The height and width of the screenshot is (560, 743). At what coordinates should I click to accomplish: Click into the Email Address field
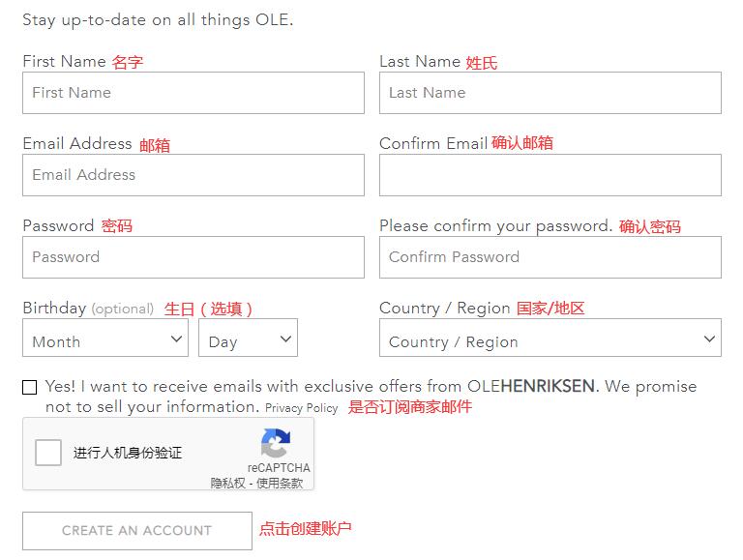click(x=193, y=175)
